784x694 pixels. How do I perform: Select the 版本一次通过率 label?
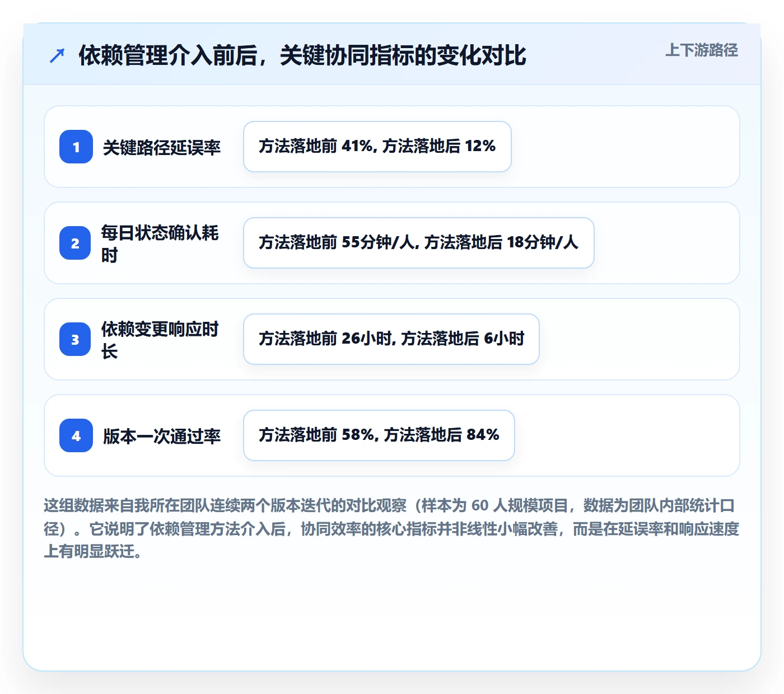pyautogui.click(x=162, y=436)
